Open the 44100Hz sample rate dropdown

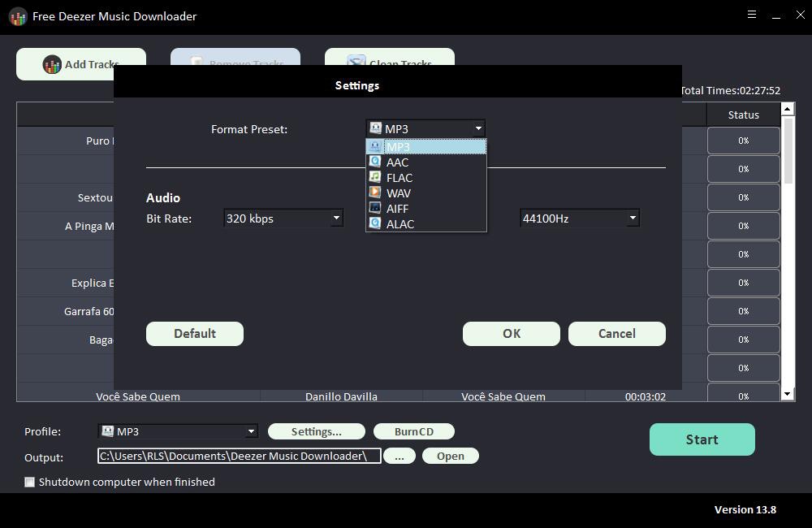[580, 219]
